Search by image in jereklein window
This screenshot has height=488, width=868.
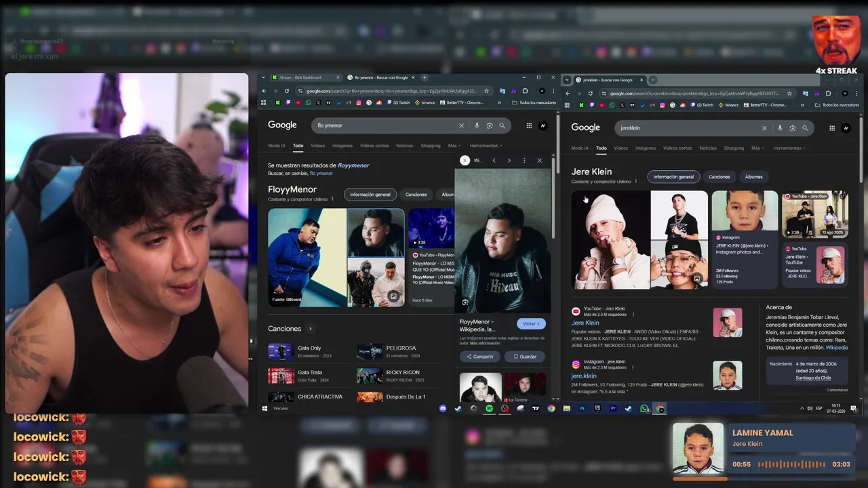(x=792, y=128)
